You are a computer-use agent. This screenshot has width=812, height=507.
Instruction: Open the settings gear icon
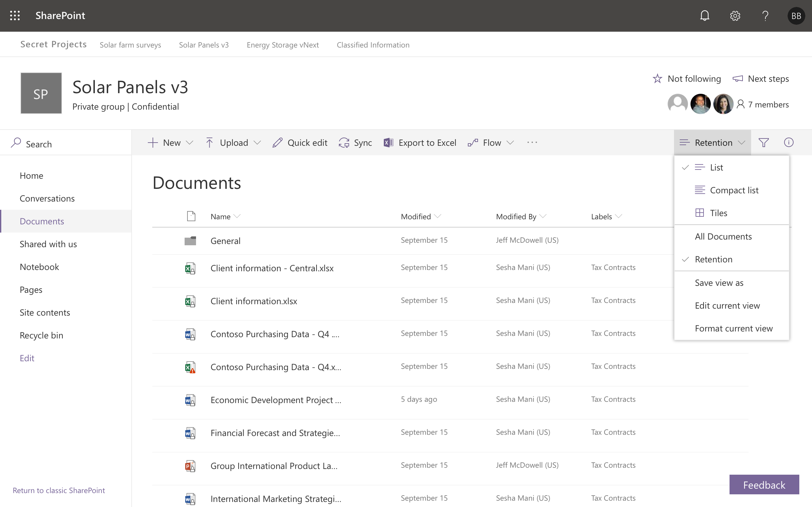[735, 16]
